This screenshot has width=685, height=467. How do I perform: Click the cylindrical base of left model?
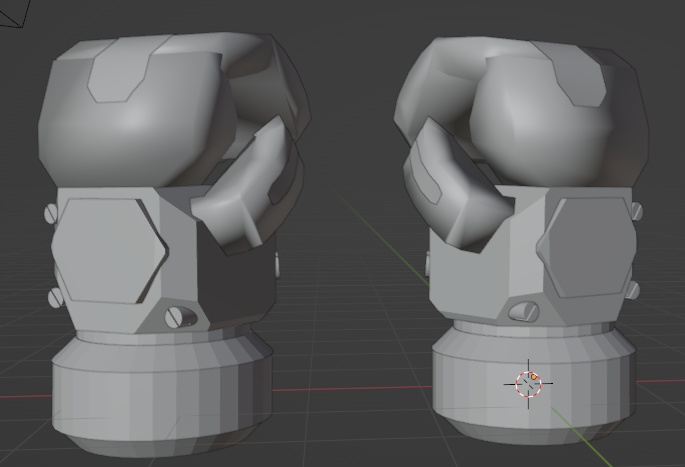[162, 393]
